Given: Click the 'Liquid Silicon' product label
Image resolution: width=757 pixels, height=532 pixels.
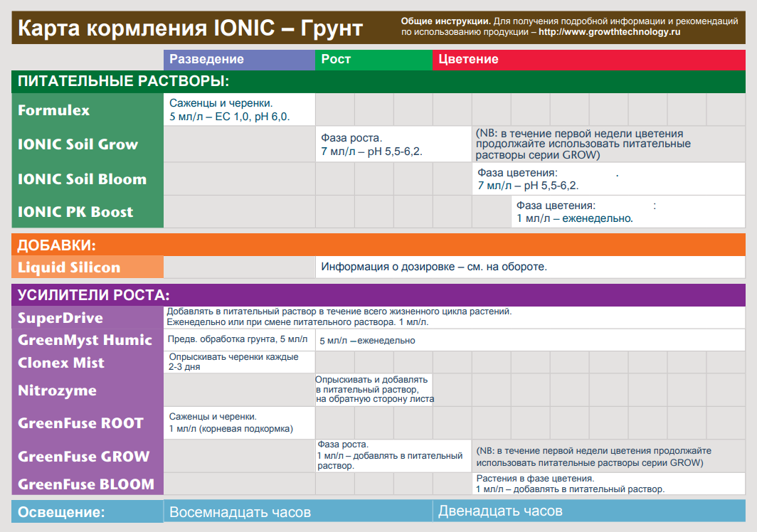Looking at the screenshot, I should tap(69, 267).
